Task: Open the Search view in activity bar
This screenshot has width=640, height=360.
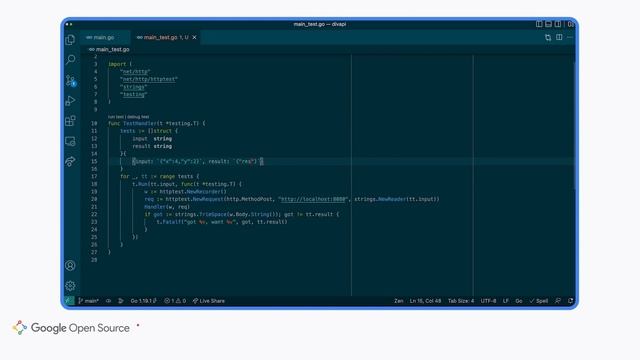Action: pyautogui.click(x=70, y=60)
